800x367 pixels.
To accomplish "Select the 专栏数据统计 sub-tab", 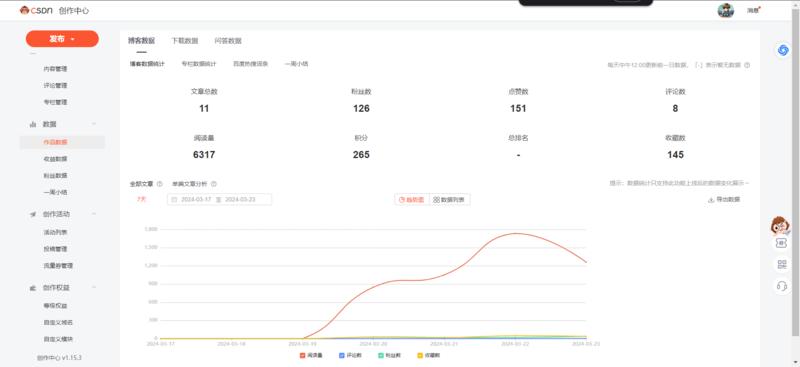I will click(199, 64).
